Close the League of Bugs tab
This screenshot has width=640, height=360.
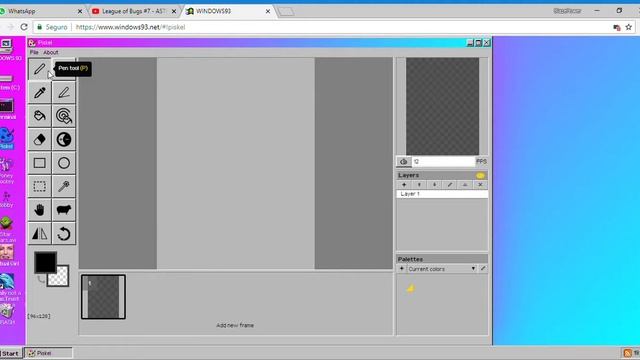tap(174, 12)
